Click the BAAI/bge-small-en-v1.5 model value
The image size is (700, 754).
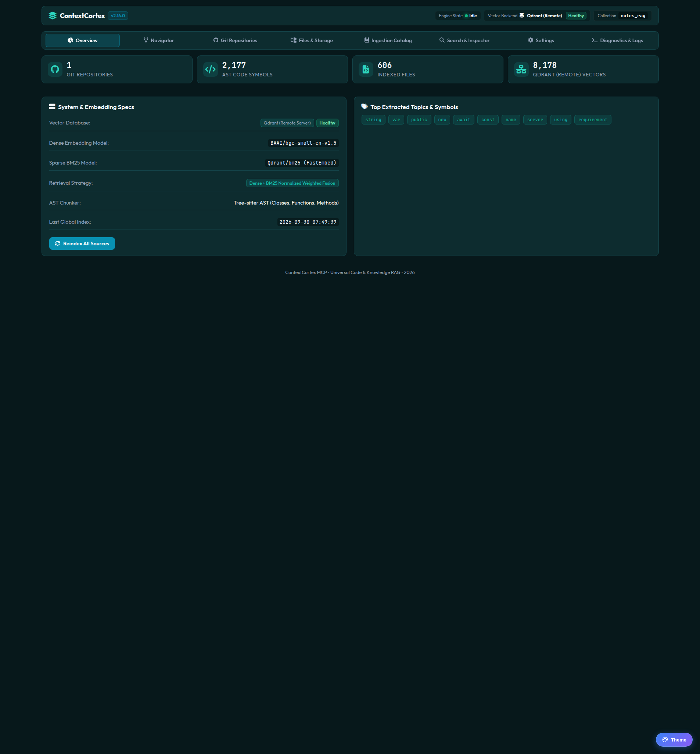click(304, 143)
